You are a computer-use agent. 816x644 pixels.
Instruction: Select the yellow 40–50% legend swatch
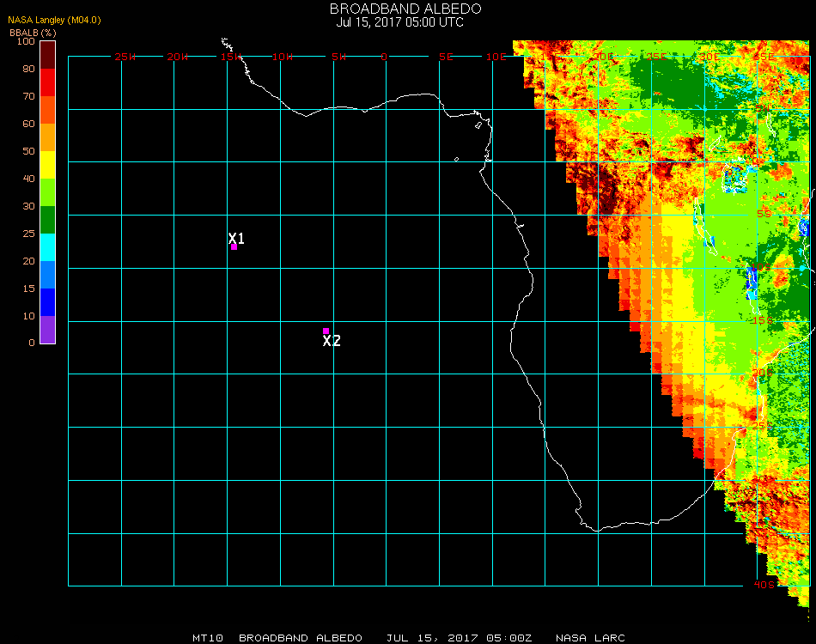[x=47, y=165]
